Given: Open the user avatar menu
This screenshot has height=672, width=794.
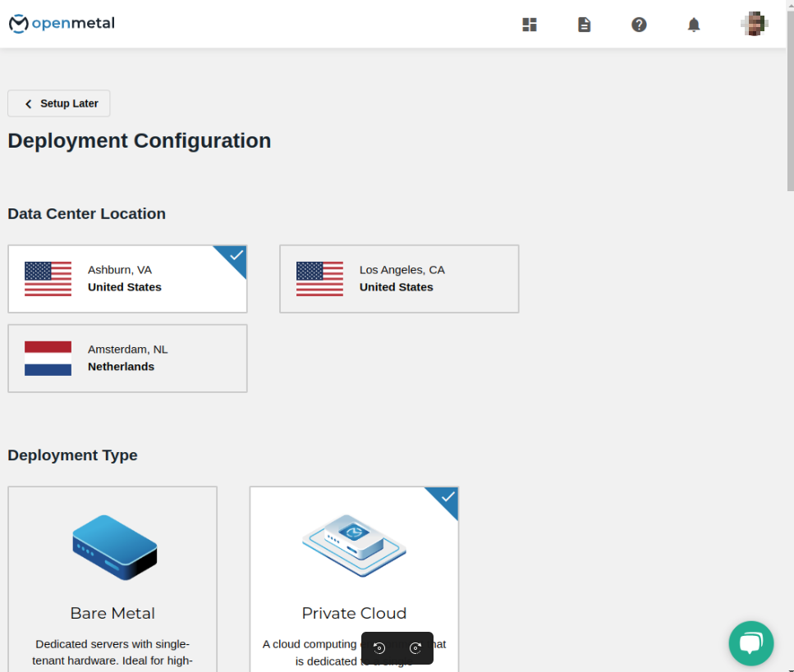Looking at the screenshot, I should pos(754,25).
